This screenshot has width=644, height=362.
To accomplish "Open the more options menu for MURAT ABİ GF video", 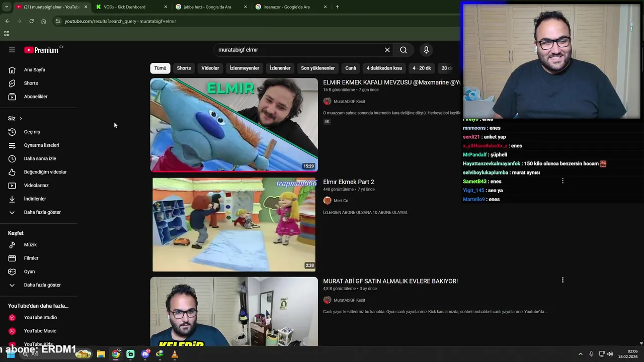I will coord(562,280).
